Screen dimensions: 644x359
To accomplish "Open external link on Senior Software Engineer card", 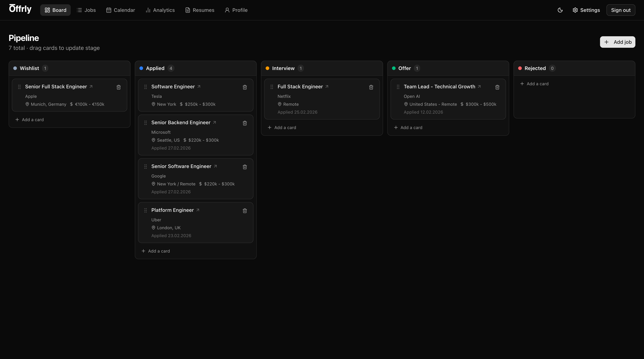I will 215,166.
